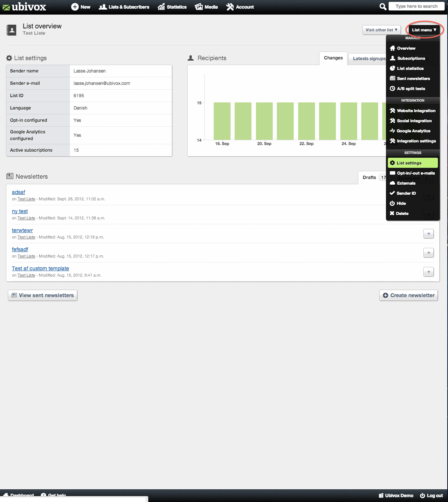This screenshot has height=502, width=448.
Task: Click the newspaper Sent newsletters icon
Action: 392,78
